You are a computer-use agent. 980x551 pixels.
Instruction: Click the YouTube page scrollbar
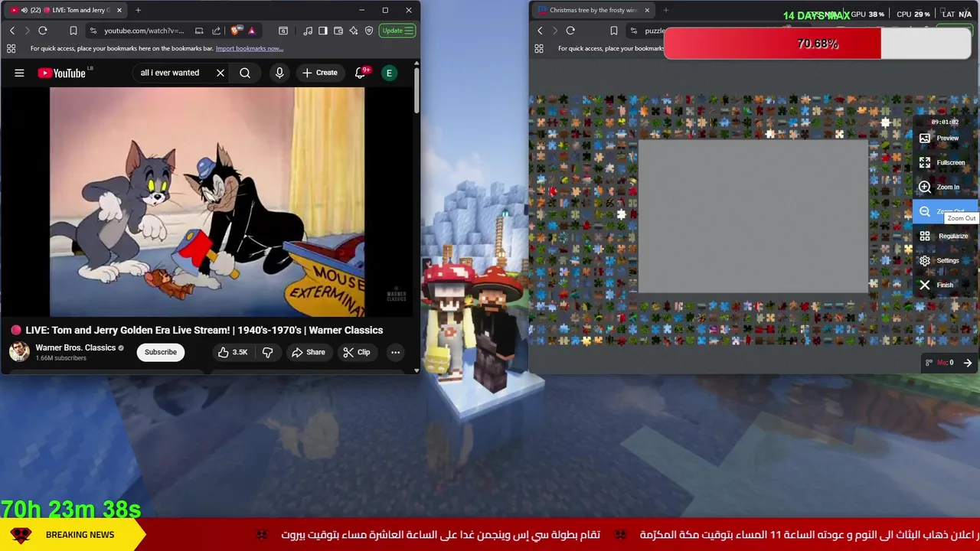click(416, 92)
